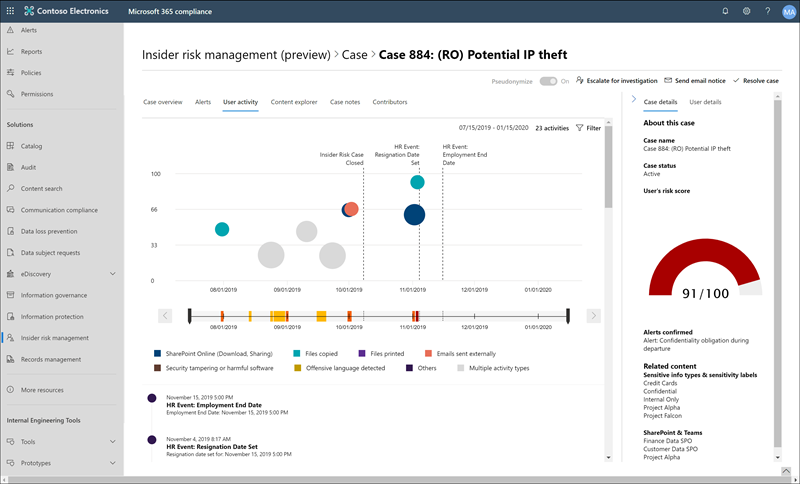800x484 pixels.
Task: Toggle the Pseudonymize switch
Action: [x=548, y=80]
